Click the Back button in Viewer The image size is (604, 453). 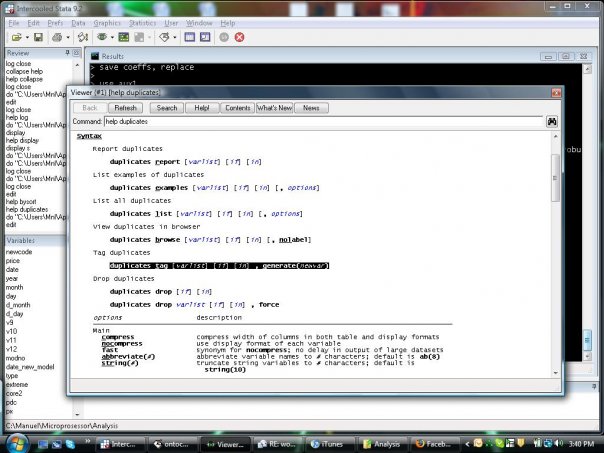click(90, 108)
